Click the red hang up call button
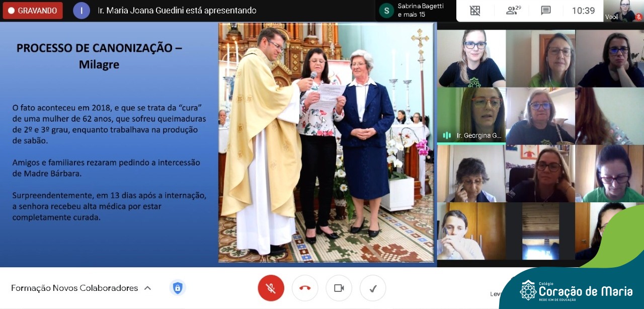The image size is (644, 309). pos(305,288)
